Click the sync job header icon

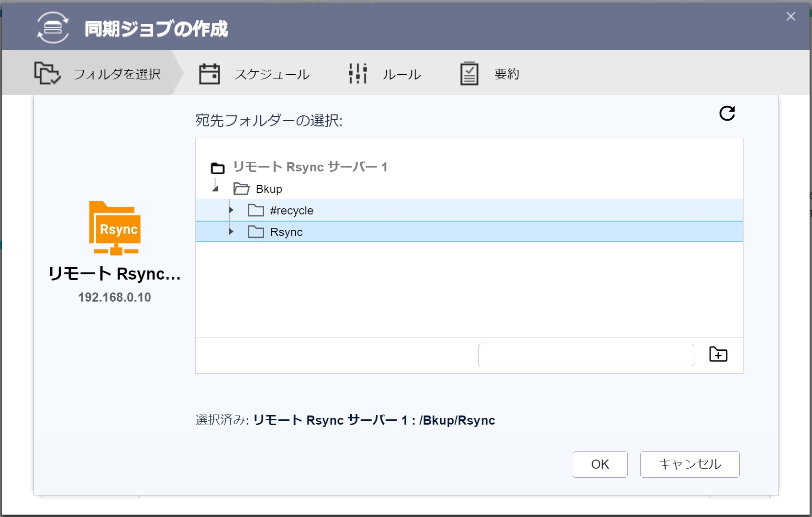pyautogui.click(x=53, y=28)
